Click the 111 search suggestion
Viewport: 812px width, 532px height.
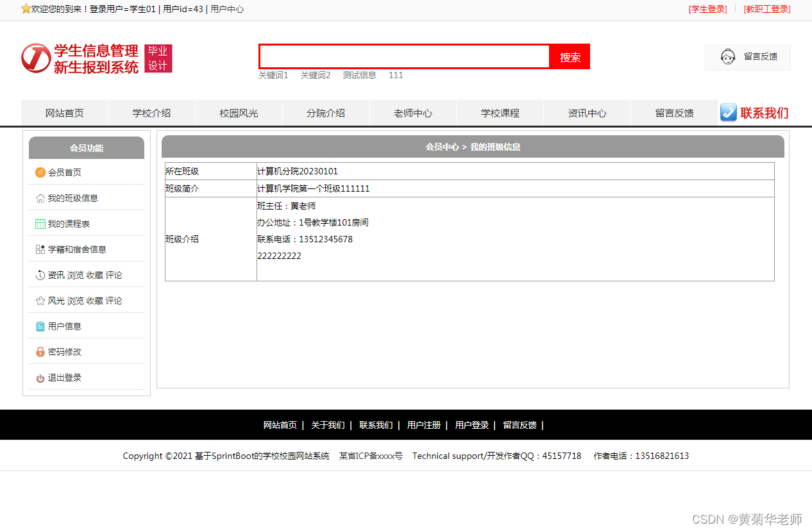[396, 75]
